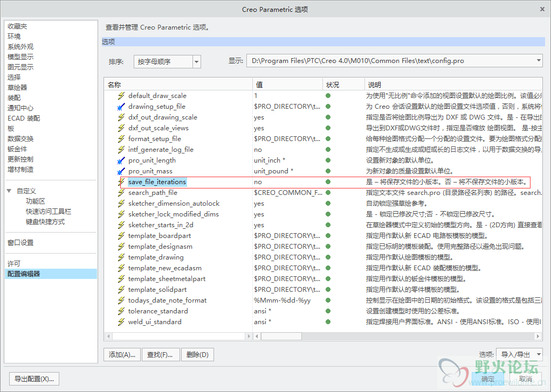Click lightning icon beside weld_ui_standard

[x=121, y=322]
